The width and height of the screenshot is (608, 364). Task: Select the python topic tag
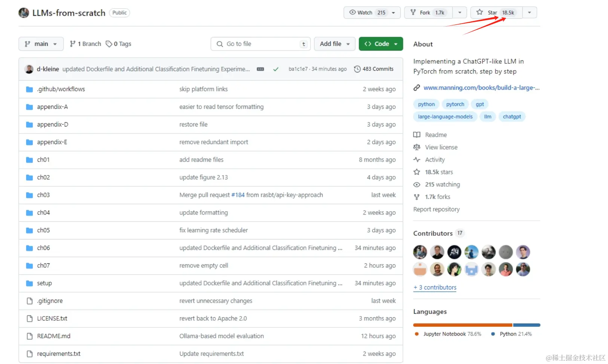(427, 104)
